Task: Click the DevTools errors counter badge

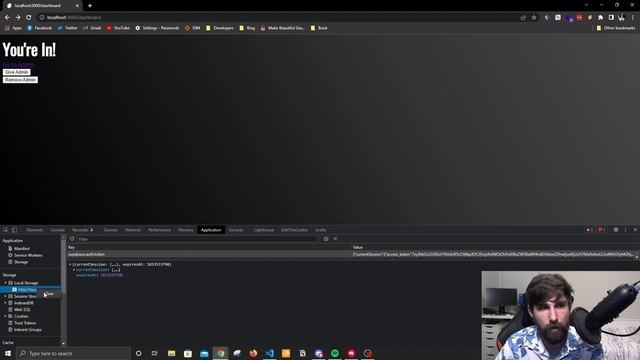Action: [589, 230]
